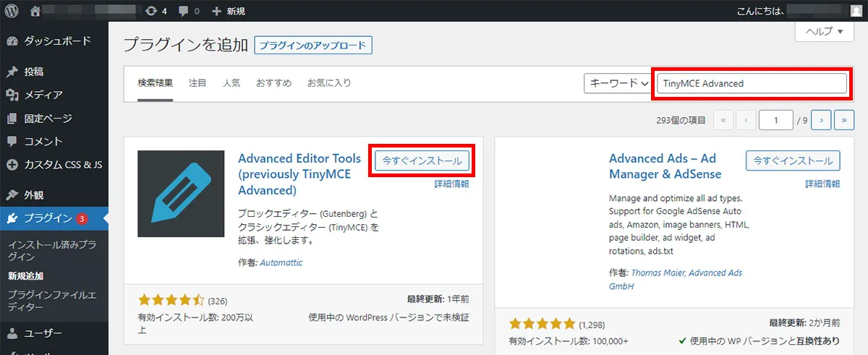Screen dimensions: 868x355
Task: Visit site via home icon
Action: coord(35,11)
